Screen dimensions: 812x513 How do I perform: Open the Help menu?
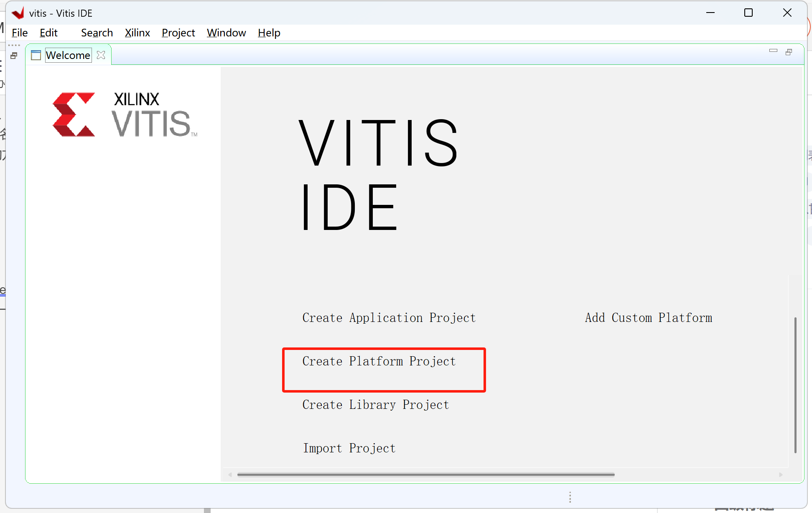coord(269,33)
